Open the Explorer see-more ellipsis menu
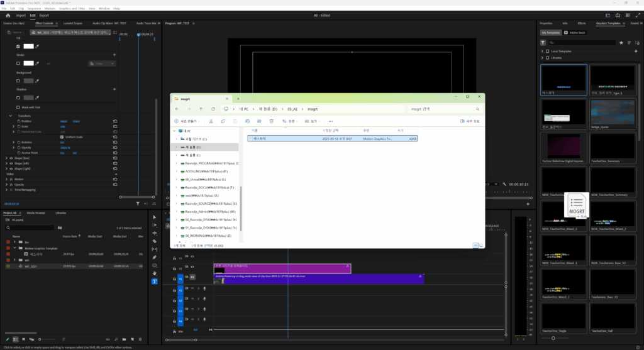This screenshot has height=350, width=644. 331,121
